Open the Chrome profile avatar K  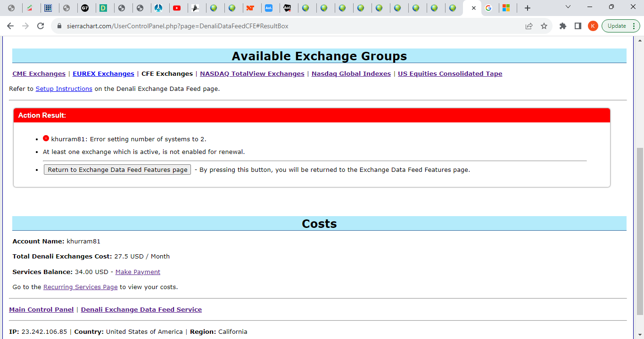pos(593,26)
